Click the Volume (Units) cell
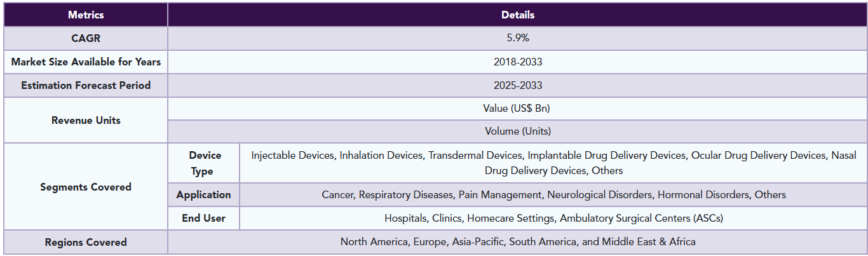 518,131
